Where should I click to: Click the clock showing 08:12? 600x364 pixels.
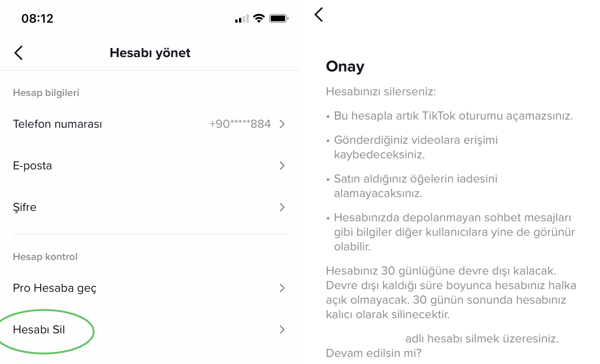coord(38,18)
